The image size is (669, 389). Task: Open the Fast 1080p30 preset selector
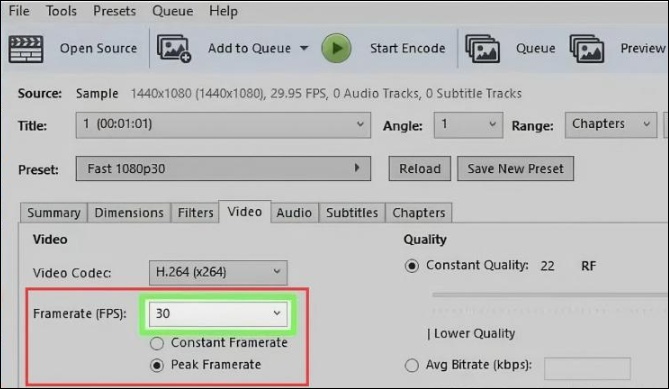[223, 168]
